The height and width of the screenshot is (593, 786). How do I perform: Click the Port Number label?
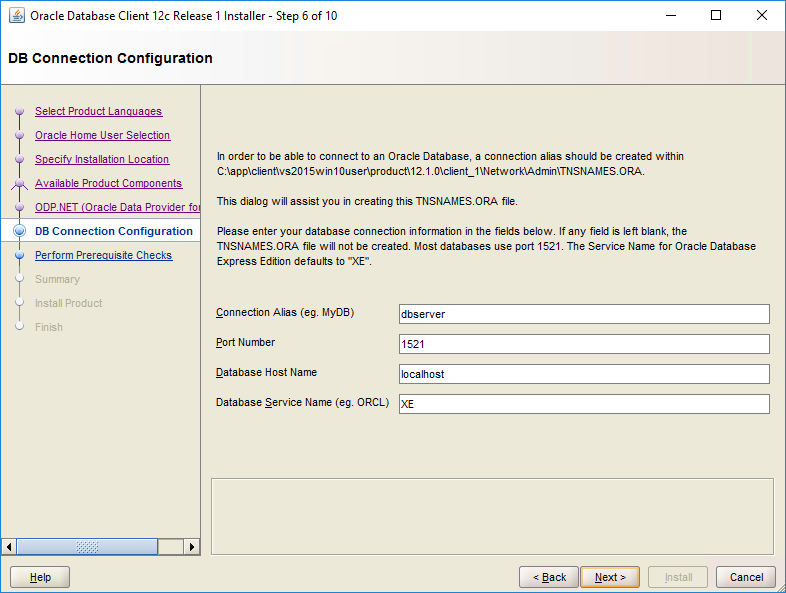245,342
